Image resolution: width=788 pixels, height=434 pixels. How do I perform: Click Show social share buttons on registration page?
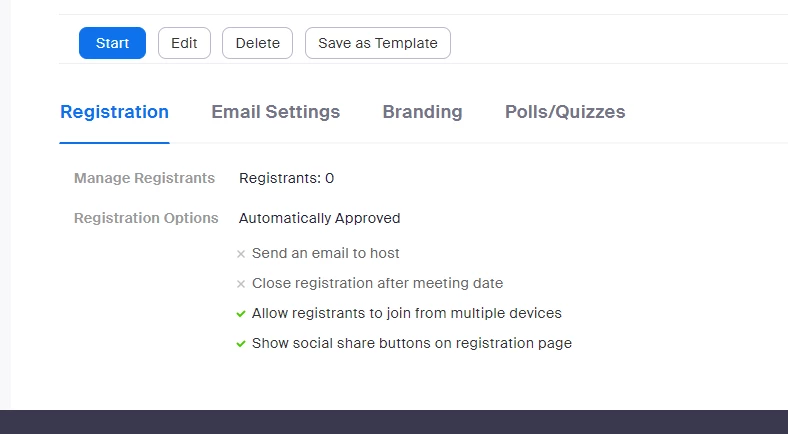click(x=412, y=343)
